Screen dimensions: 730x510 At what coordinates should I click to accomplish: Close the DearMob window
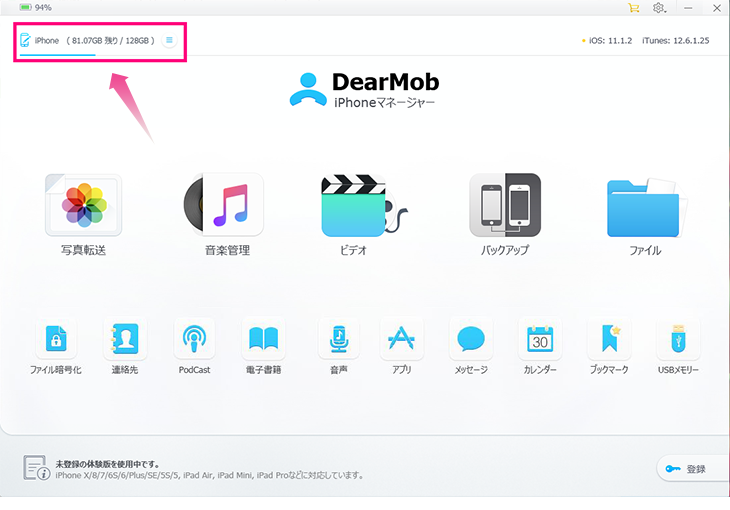[x=717, y=8]
